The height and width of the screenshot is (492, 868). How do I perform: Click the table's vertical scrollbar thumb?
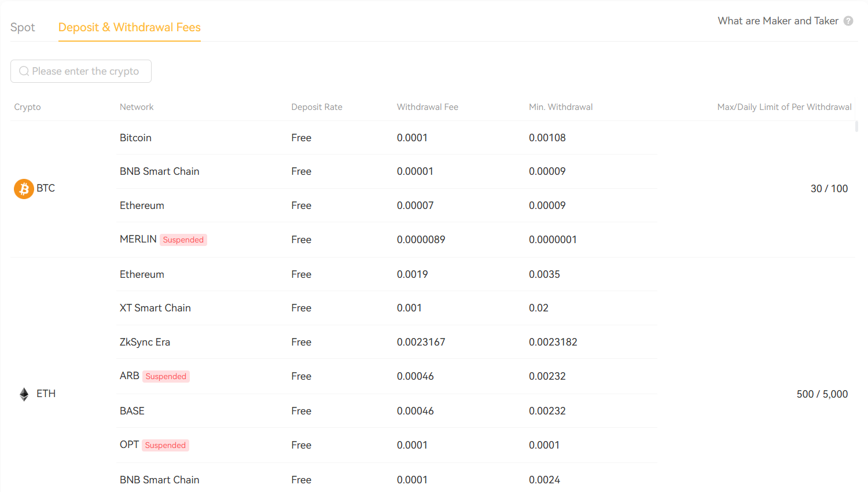click(x=856, y=126)
